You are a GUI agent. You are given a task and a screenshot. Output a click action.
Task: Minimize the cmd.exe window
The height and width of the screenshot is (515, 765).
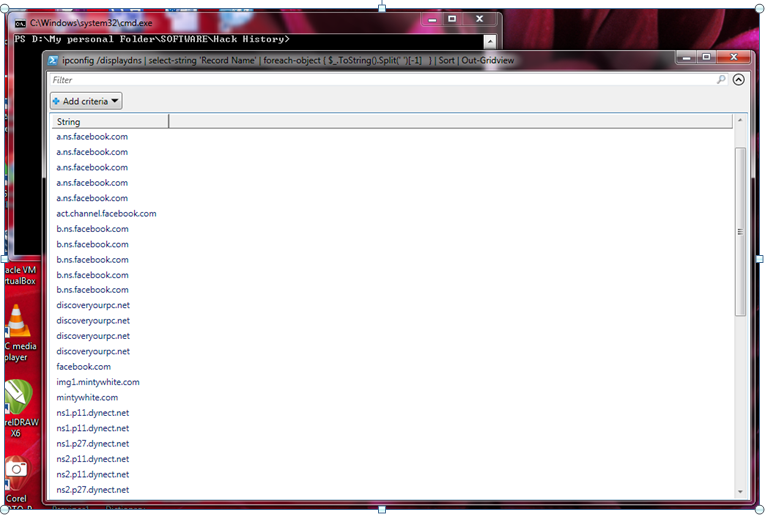click(432, 19)
